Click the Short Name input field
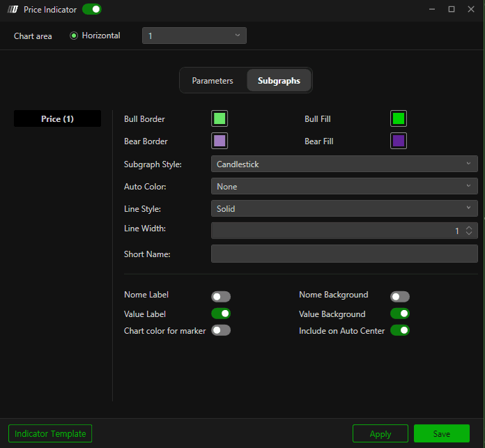The image size is (485, 448). pyautogui.click(x=344, y=254)
